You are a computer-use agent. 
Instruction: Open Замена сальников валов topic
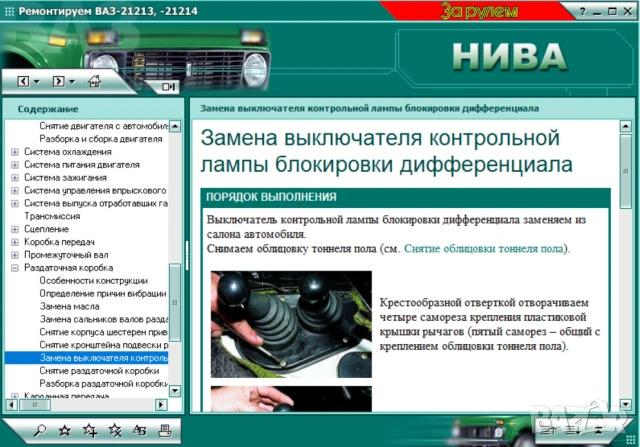coord(104,319)
